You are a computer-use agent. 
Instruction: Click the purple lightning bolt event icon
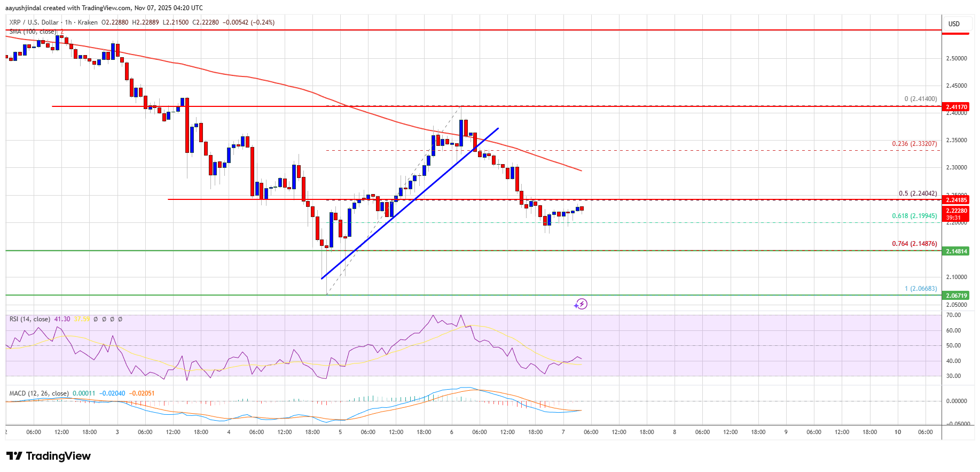581,304
